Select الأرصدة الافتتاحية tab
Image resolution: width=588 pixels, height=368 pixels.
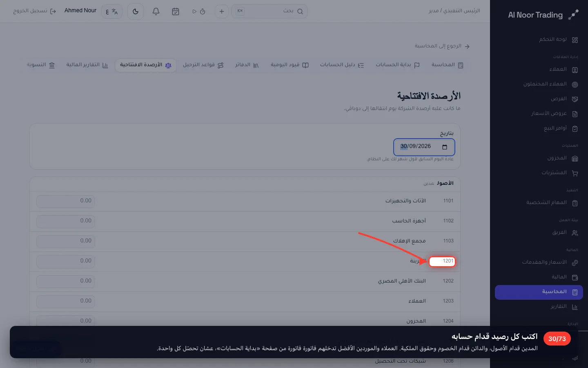point(145,65)
